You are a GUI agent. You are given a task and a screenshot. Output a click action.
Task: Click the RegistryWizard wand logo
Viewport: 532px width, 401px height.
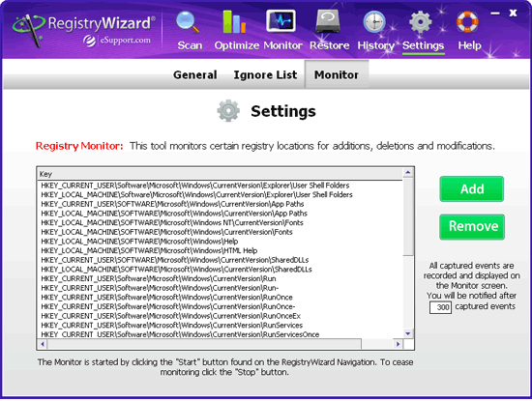coord(28,31)
